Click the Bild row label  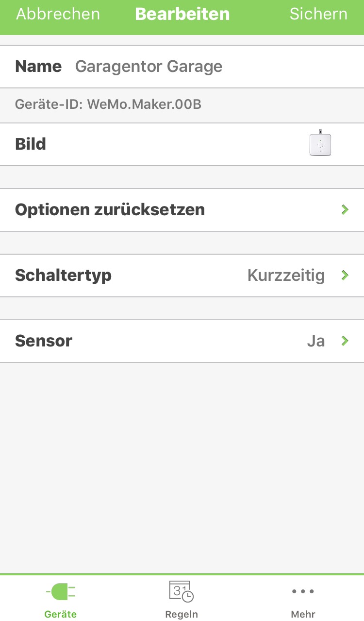[x=31, y=144]
